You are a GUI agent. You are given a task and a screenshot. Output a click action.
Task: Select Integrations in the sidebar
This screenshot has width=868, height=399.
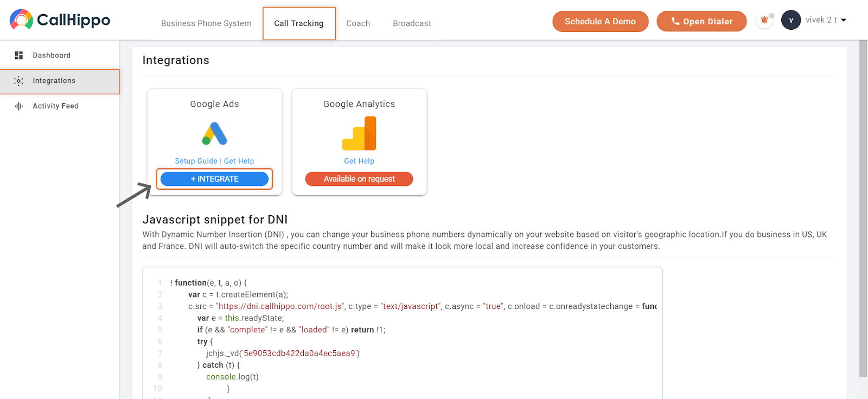coord(60,81)
